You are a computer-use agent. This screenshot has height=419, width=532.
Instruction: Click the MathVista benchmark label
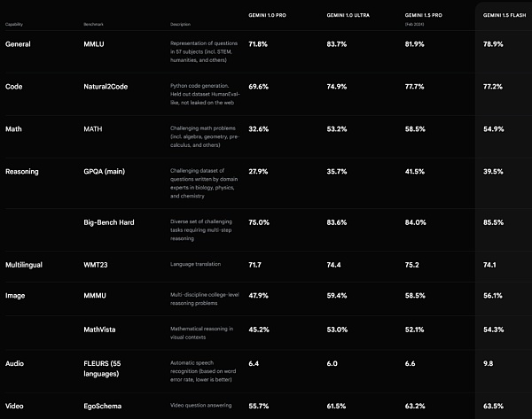(x=102, y=332)
